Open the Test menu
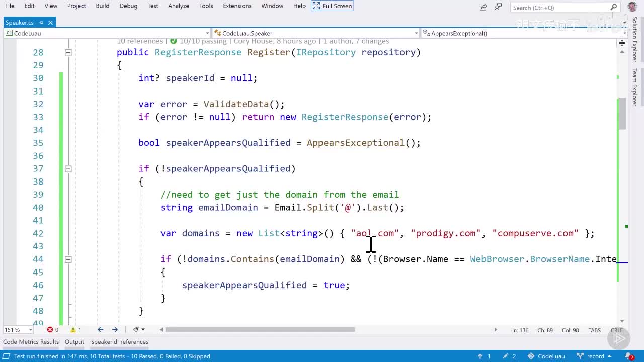The height and width of the screenshot is (362, 644). click(153, 6)
